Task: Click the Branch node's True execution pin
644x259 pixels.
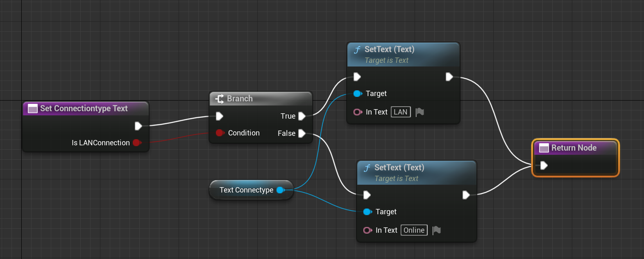Action: [302, 116]
